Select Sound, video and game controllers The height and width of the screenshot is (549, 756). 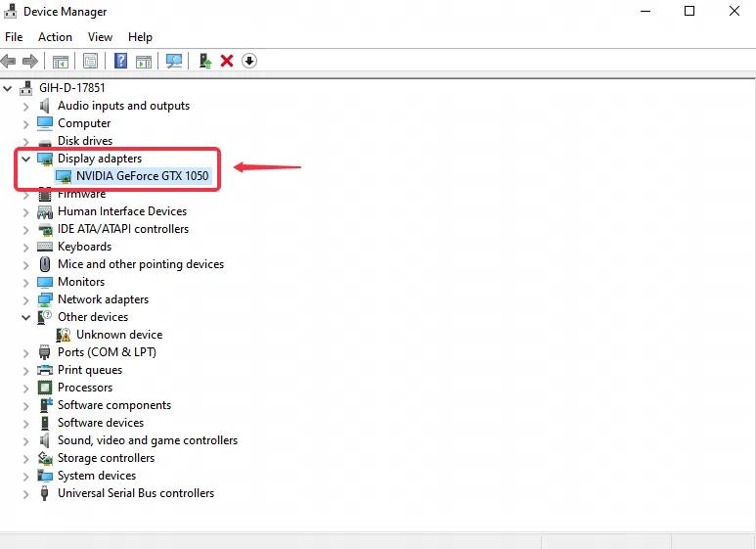coord(148,440)
